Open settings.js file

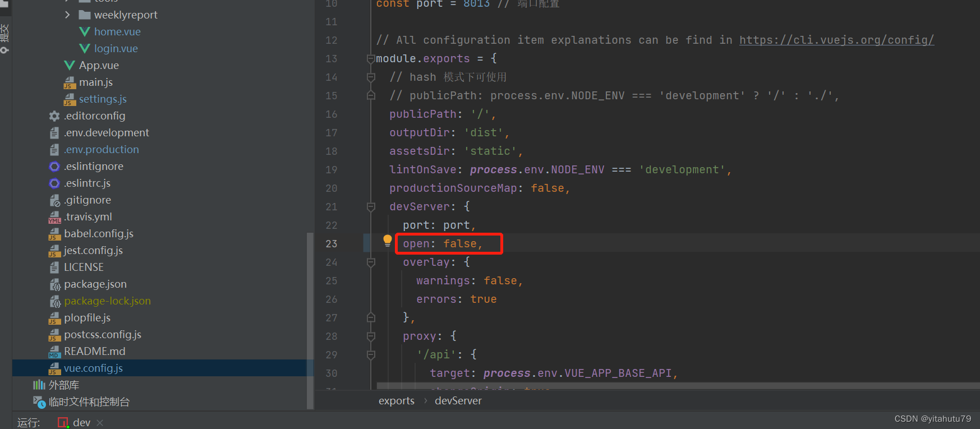pos(103,99)
